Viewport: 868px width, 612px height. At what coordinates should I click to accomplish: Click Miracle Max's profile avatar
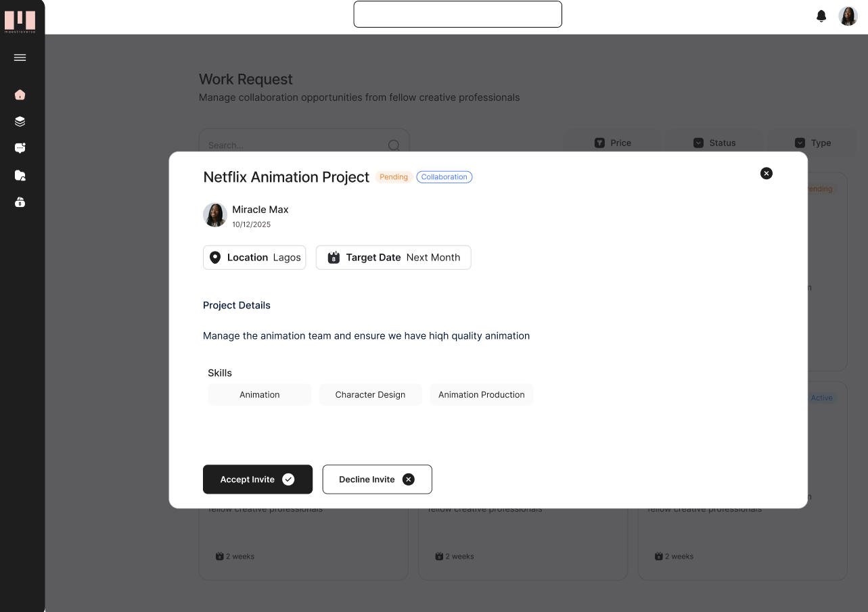[214, 215]
